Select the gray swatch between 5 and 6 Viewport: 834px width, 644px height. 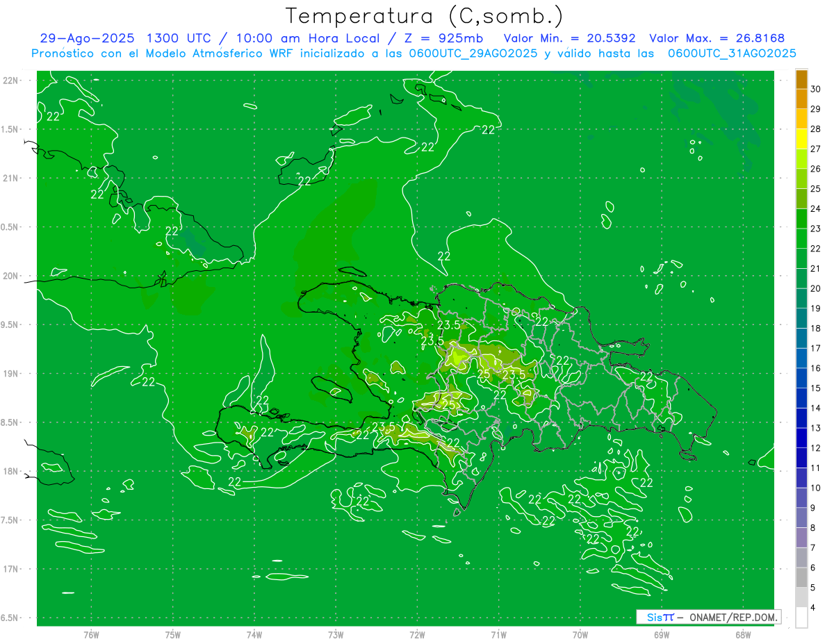801,577
